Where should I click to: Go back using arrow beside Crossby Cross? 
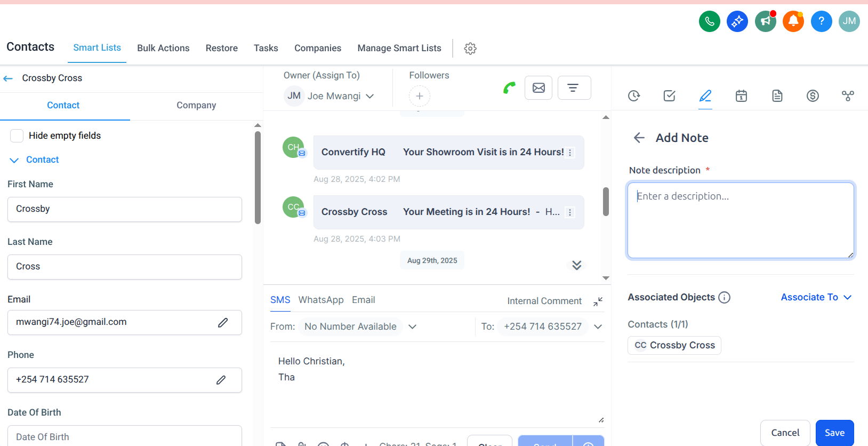(8, 78)
